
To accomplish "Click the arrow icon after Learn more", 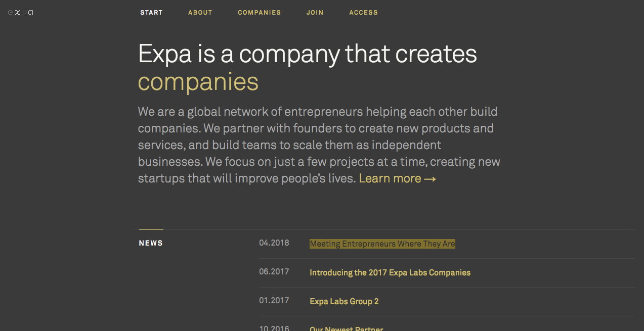I will [x=430, y=179].
